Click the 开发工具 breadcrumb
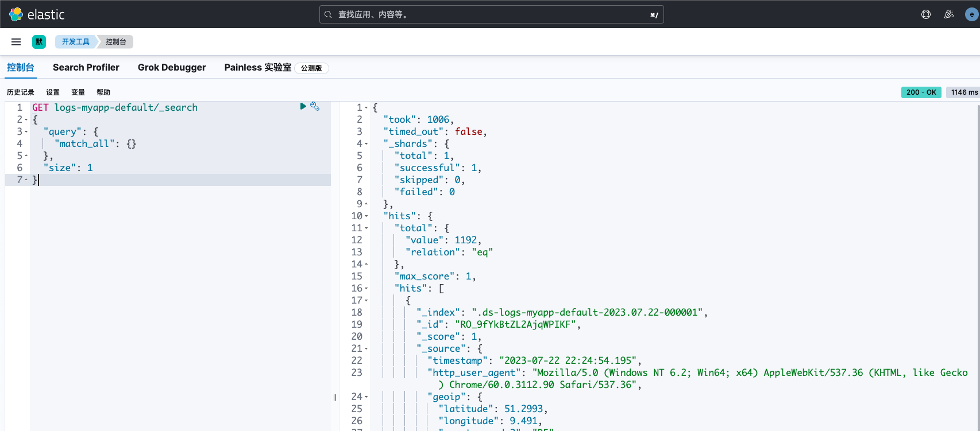Screen dimensions: 980x431 [76, 42]
